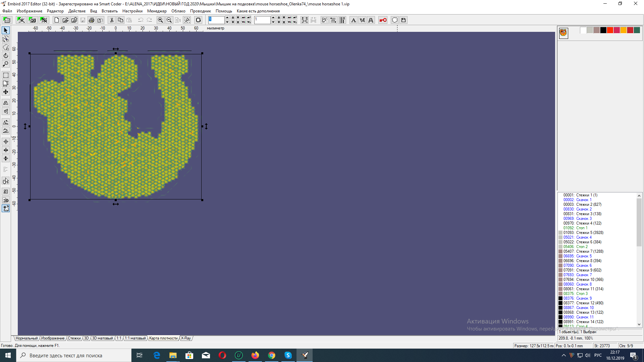Increase second stitch field with up arrow

coord(273,18)
